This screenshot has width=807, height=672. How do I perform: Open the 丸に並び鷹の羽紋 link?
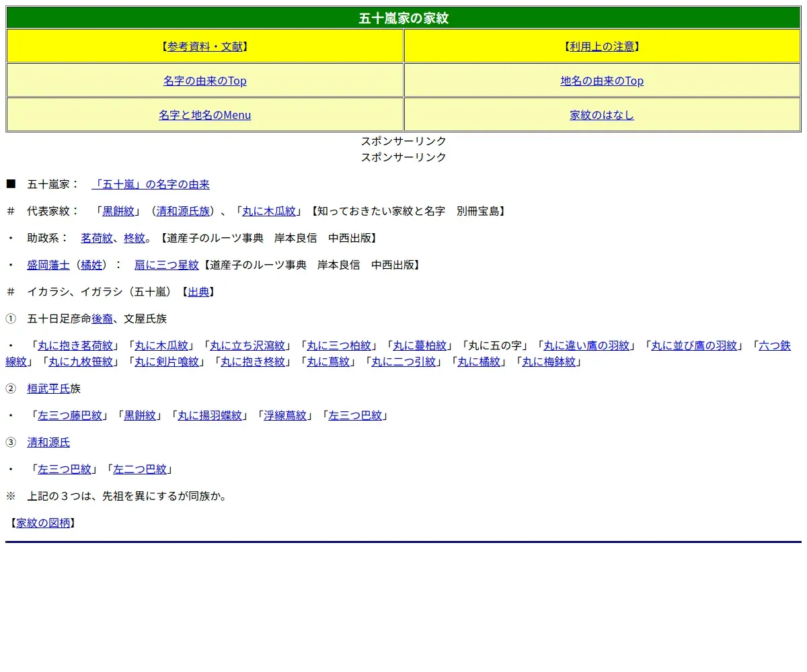pos(694,345)
